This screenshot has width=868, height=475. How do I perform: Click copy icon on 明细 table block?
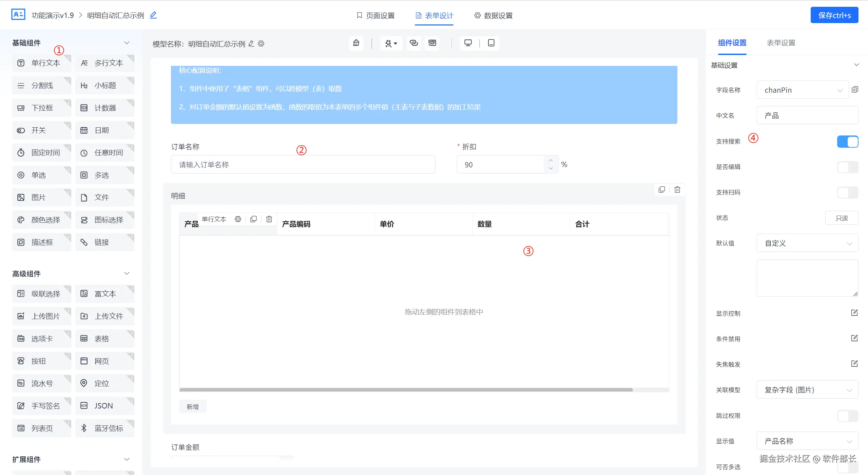661,189
